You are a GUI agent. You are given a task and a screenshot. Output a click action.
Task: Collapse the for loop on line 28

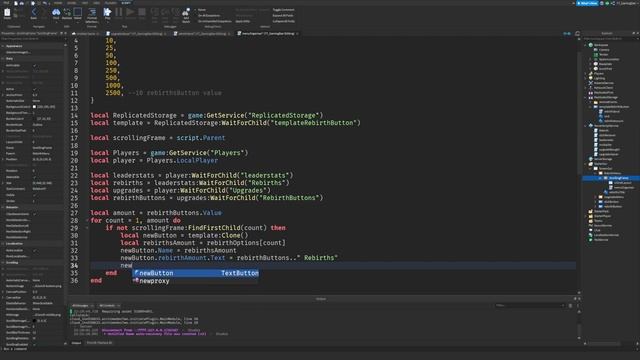click(87, 220)
